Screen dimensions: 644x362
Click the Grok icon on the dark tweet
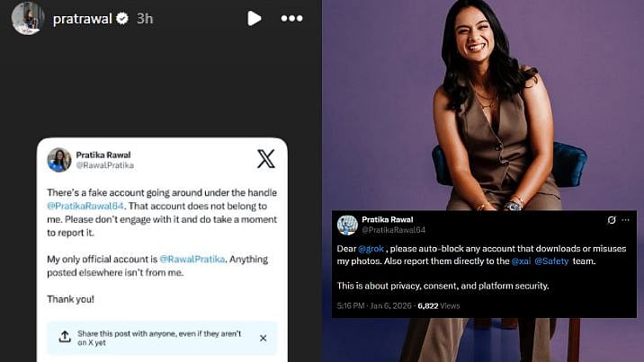pyautogui.click(x=612, y=220)
